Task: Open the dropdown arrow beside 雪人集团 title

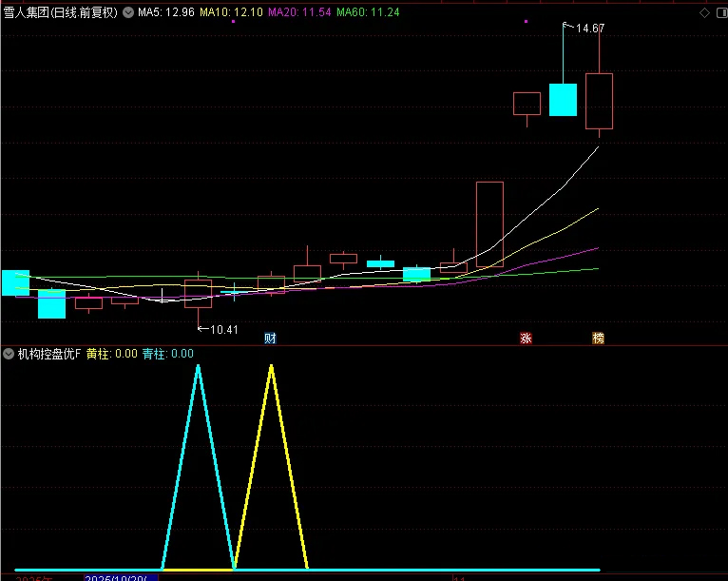Action: 129,13
